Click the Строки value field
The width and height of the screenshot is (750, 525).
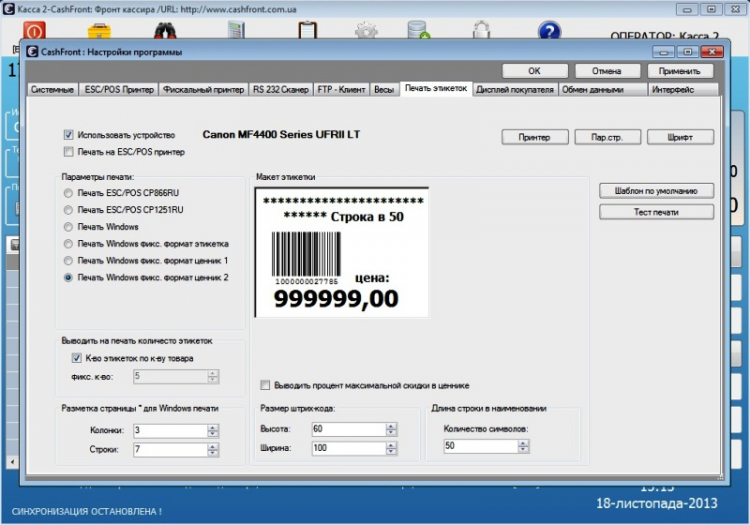click(x=170, y=449)
